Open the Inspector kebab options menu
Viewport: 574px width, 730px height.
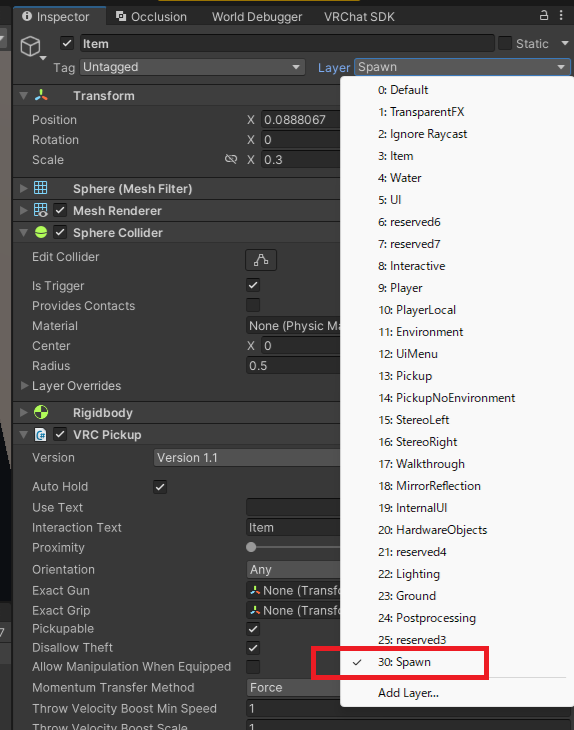click(x=561, y=15)
